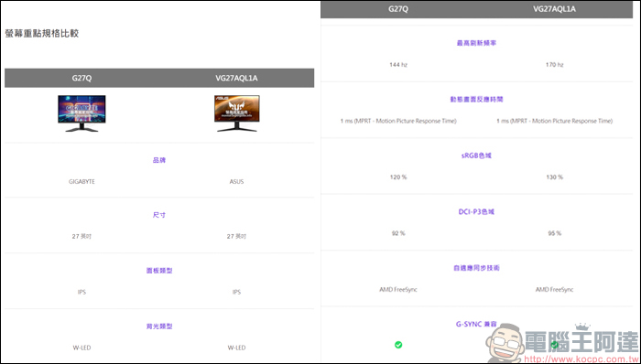Screen dimensions: 641x364
Task: Click the 自適應同步技術 row label
Action: click(477, 268)
